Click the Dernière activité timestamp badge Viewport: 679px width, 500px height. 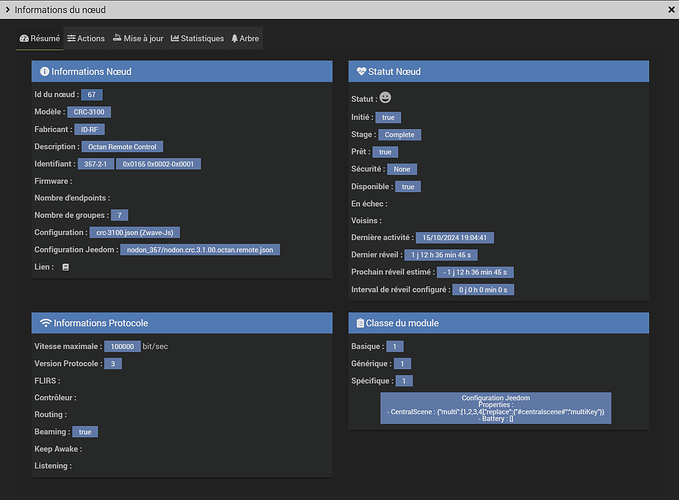(x=455, y=238)
